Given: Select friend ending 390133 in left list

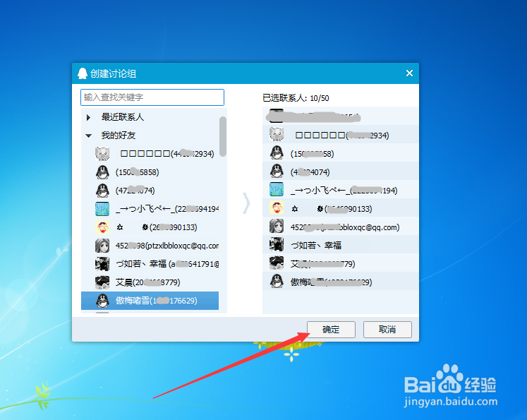Looking at the screenshot, I should [150, 227].
